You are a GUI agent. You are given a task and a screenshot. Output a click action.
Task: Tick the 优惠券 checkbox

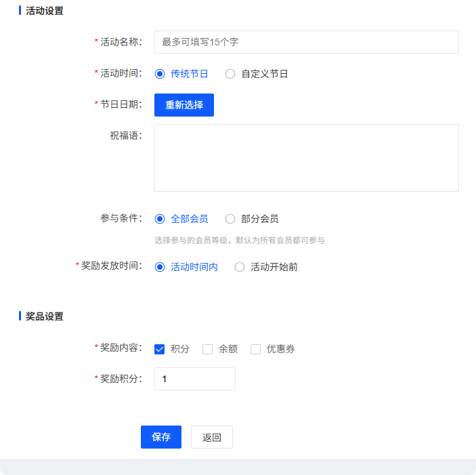pyautogui.click(x=256, y=349)
